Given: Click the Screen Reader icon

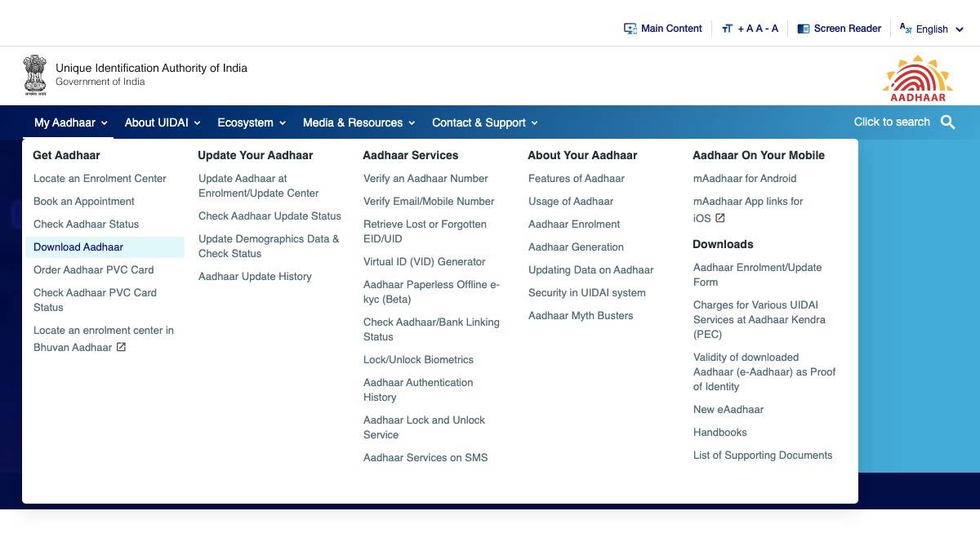Looking at the screenshot, I should click(x=804, y=29).
